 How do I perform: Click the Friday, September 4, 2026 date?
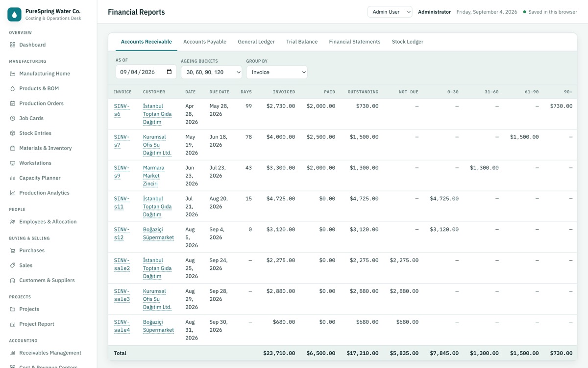click(487, 12)
